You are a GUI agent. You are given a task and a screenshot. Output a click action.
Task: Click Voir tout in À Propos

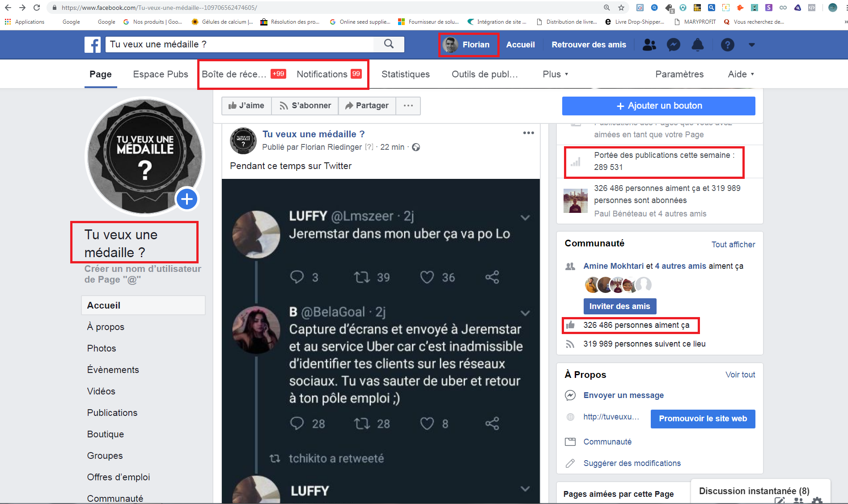(x=740, y=375)
